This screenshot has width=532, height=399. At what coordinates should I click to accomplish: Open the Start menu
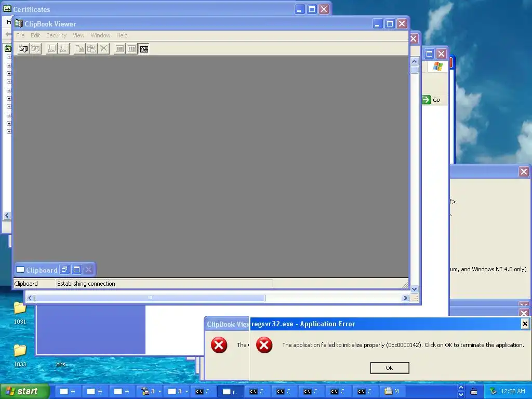tap(24, 391)
